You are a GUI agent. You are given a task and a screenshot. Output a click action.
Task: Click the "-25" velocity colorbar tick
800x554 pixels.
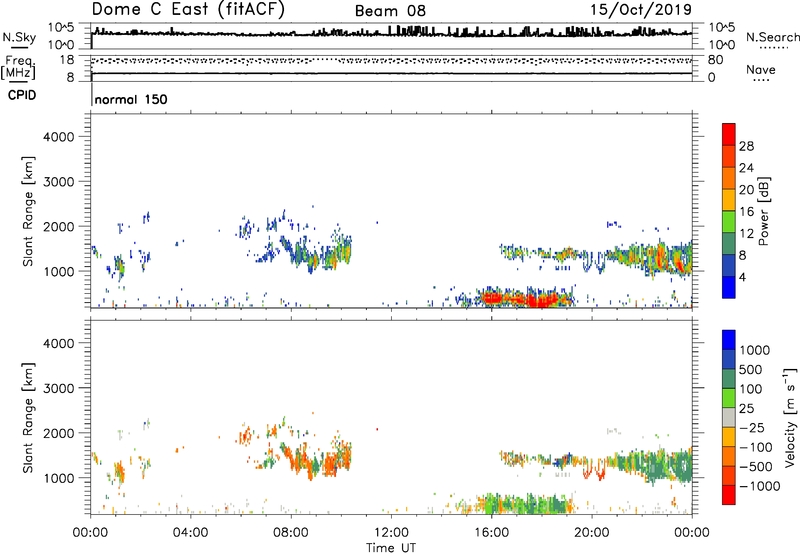click(752, 428)
